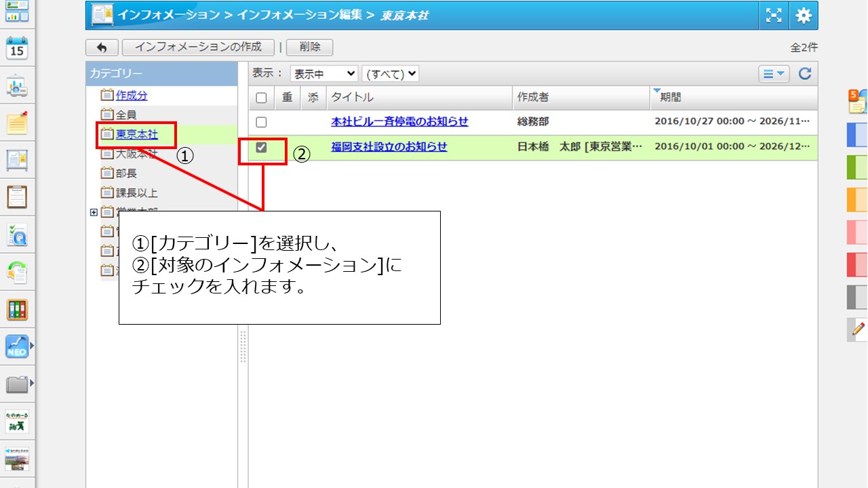Uncheck the 福岡支社設立のお知らせ row checkbox
This screenshot has height=488, width=868.
click(x=261, y=147)
